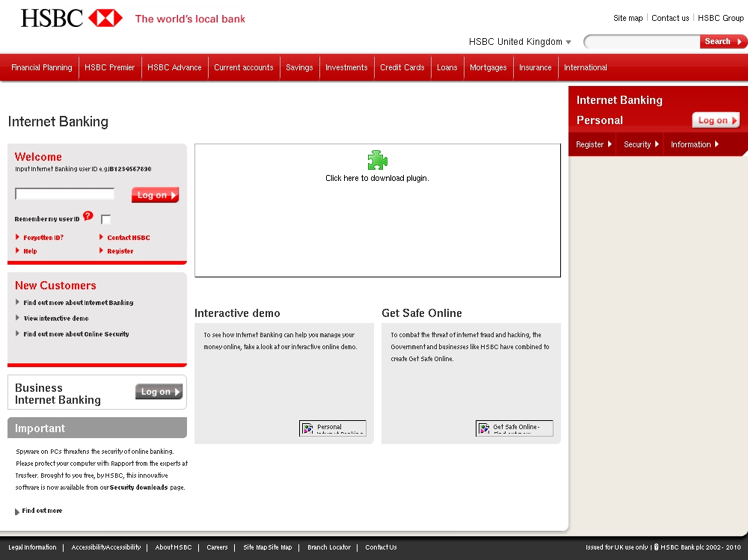Viewport: 748px width, 560px height.
Task: Click the Forgotten ID? link
Action: coord(43,238)
